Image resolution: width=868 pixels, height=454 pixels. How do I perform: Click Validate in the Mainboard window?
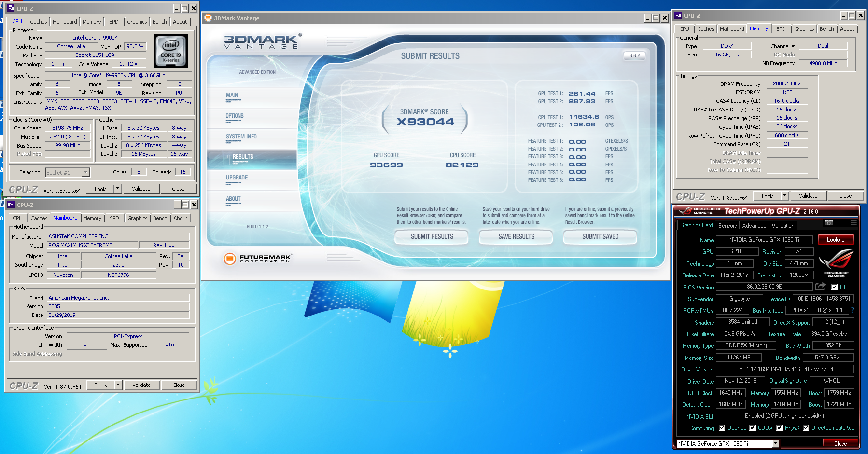coord(141,385)
